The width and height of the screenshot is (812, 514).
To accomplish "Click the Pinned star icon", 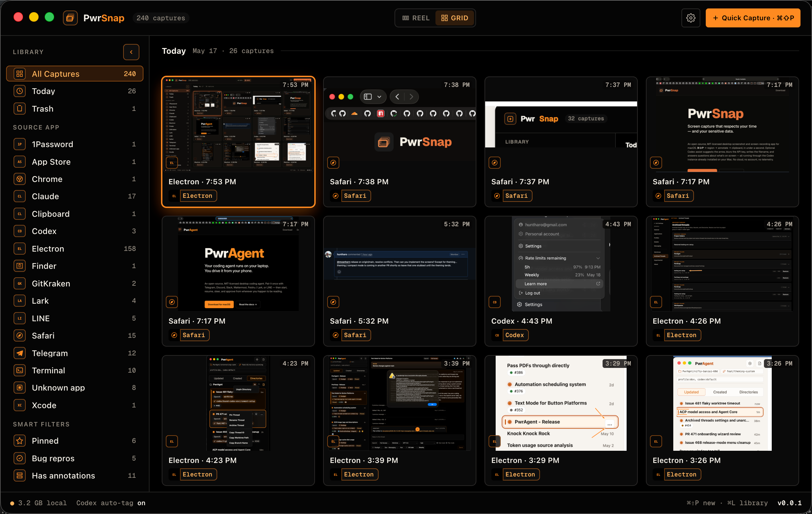I will (20, 441).
